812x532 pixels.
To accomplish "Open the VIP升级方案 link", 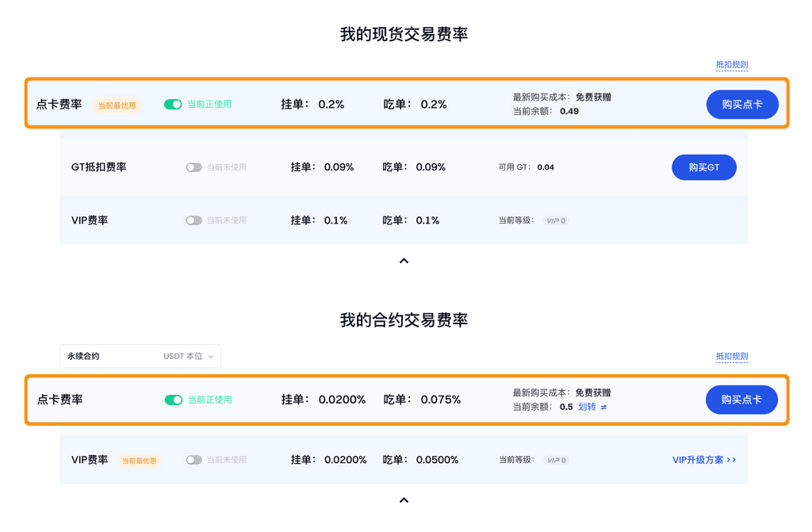I will point(704,460).
